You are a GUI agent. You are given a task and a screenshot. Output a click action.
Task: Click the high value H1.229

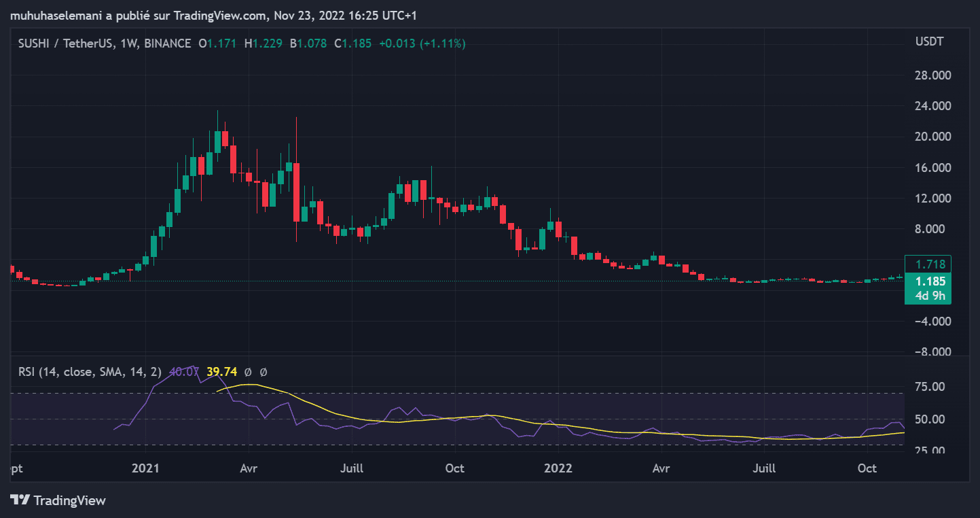(262, 44)
